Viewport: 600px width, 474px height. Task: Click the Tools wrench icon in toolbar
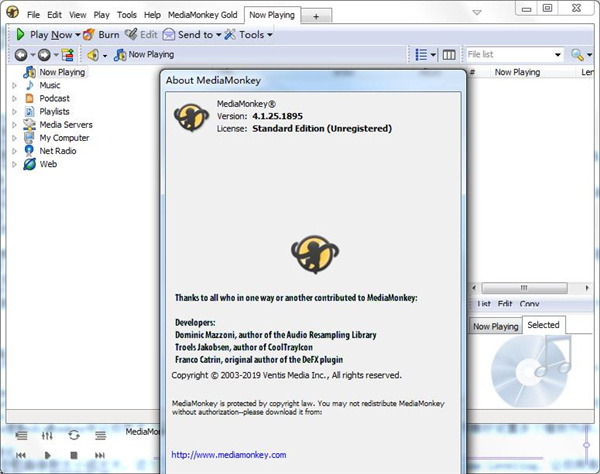[x=230, y=34]
